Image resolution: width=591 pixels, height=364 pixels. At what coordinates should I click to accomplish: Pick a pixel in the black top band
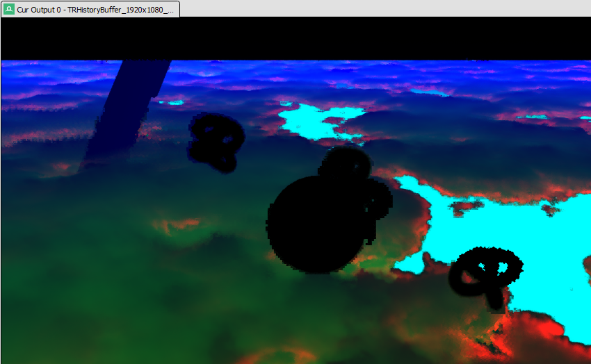click(295, 38)
